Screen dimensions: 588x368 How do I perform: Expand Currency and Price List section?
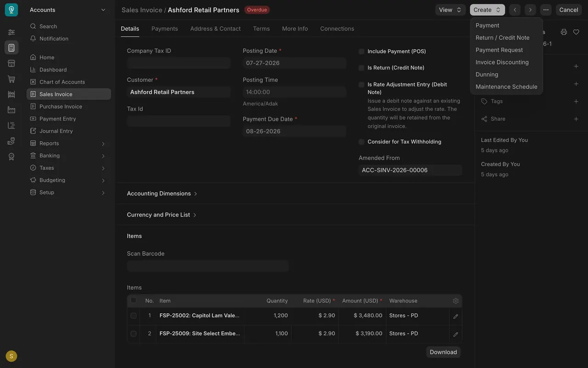click(x=162, y=215)
